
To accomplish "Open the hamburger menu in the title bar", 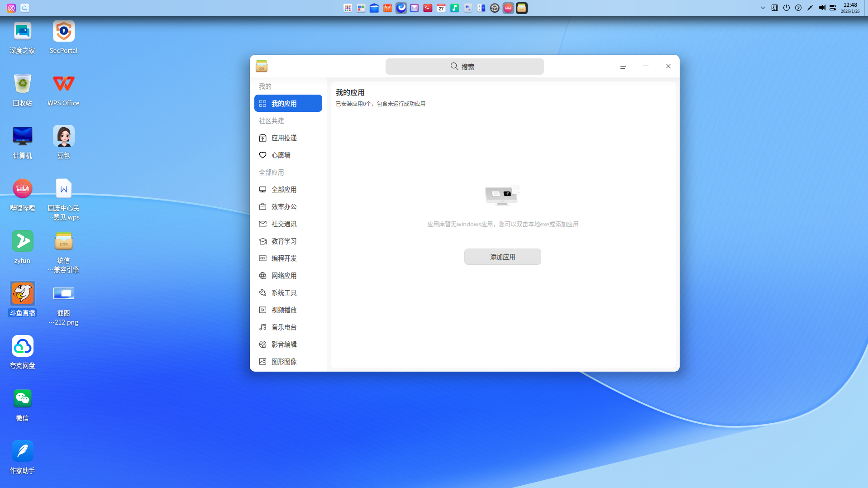I will 623,66.
